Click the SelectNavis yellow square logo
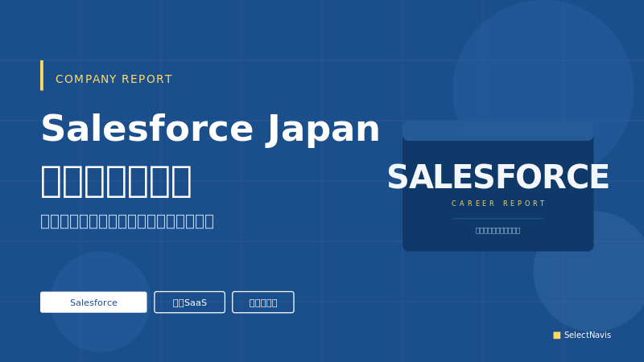This screenshot has width=644, height=362. point(556,335)
